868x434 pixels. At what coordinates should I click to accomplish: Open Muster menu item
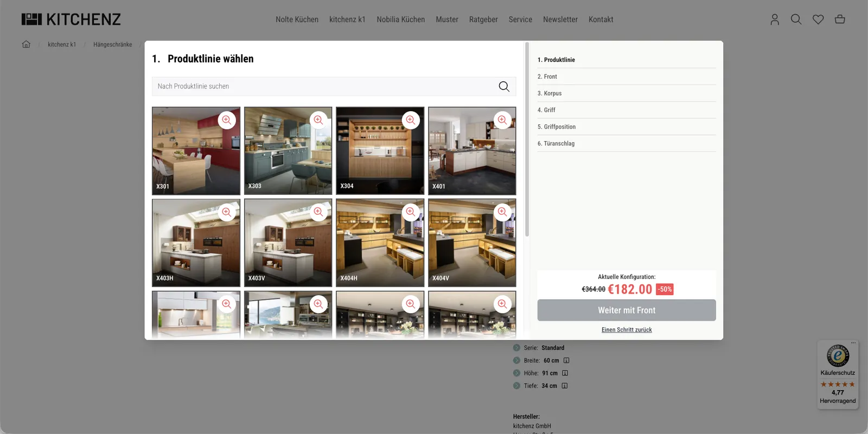point(447,20)
